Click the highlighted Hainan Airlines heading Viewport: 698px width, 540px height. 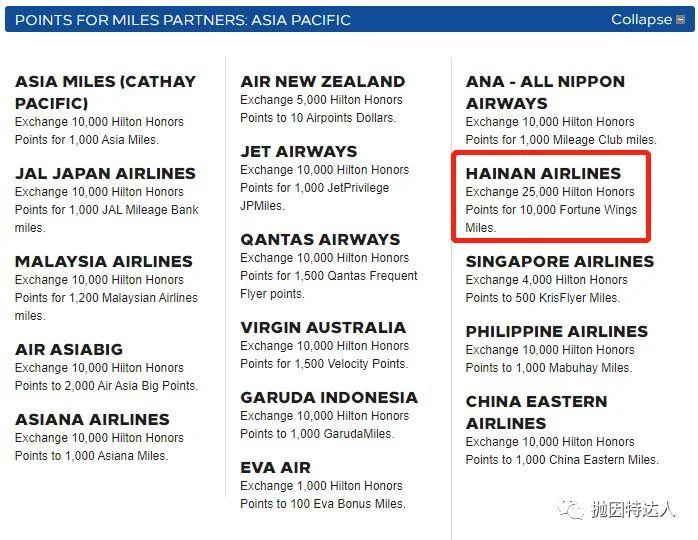[543, 173]
